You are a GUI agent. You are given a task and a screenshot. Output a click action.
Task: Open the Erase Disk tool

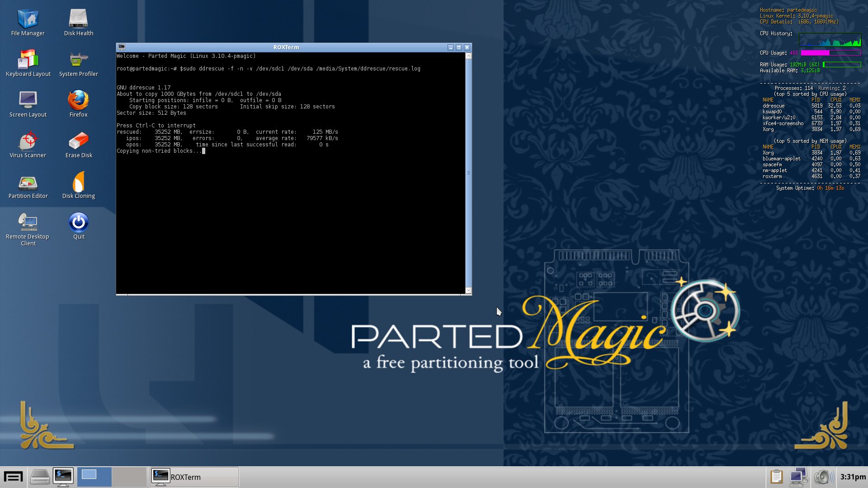(78, 141)
